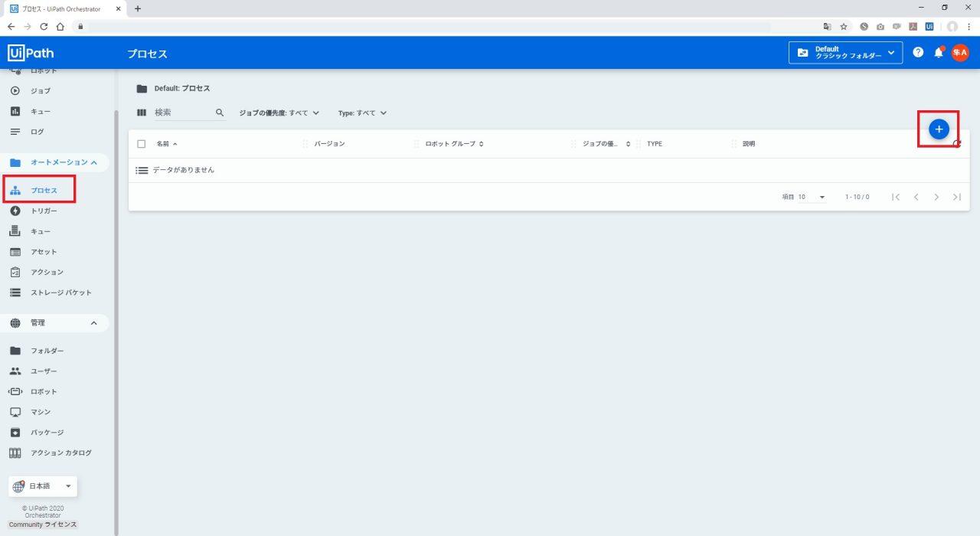The height and width of the screenshot is (536, 980).
Task: Click the blue plus add-process button
Action: [939, 129]
